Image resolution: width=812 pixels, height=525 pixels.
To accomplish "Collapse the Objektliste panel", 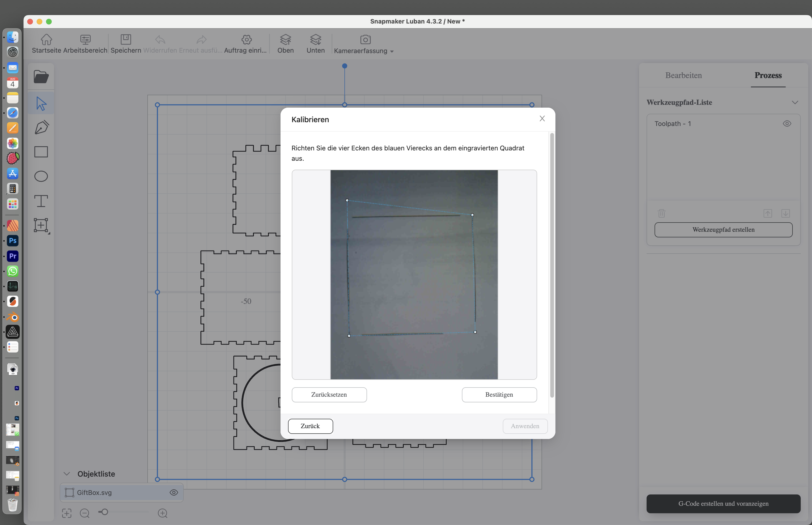I will click(67, 474).
